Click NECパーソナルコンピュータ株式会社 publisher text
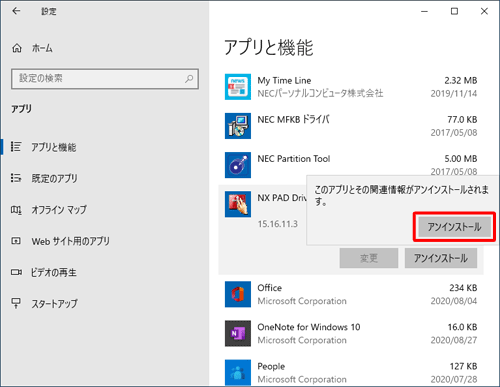 click(320, 93)
